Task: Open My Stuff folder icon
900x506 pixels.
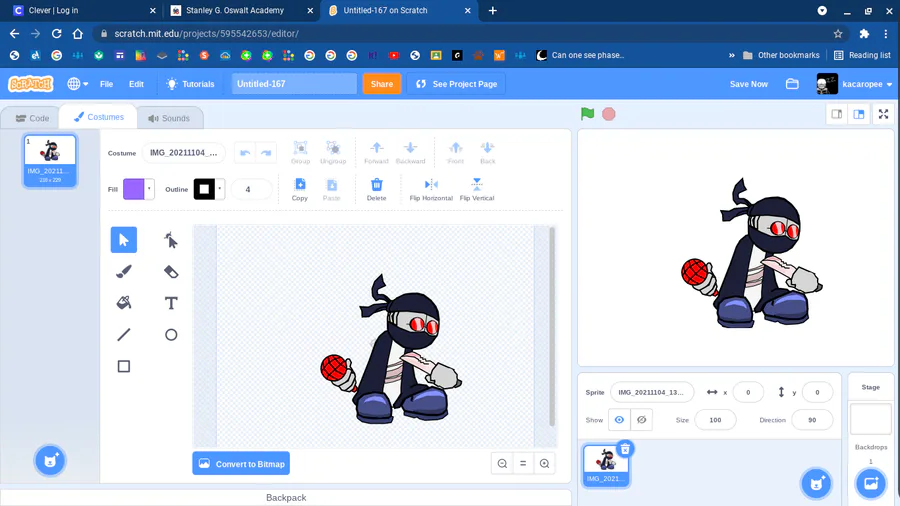Action: [792, 84]
